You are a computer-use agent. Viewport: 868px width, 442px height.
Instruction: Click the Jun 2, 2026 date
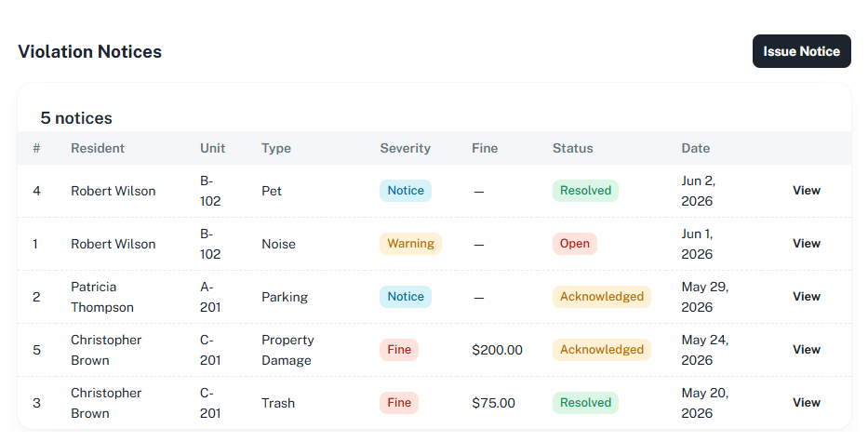[698, 191]
